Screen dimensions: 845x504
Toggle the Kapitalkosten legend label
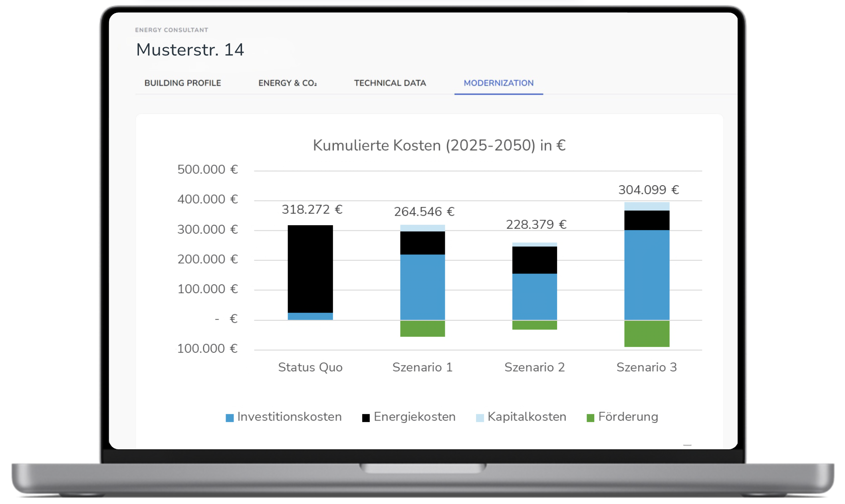coord(527,417)
